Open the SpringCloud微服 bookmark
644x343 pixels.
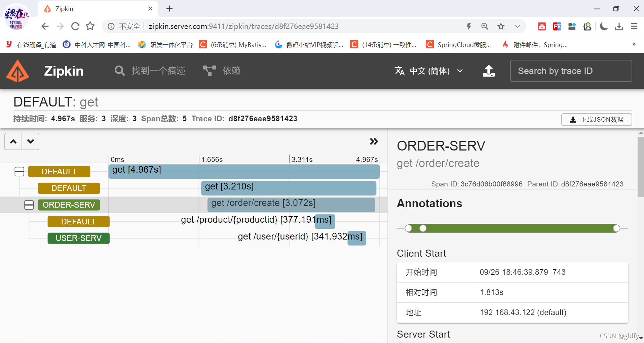[458, 45]
